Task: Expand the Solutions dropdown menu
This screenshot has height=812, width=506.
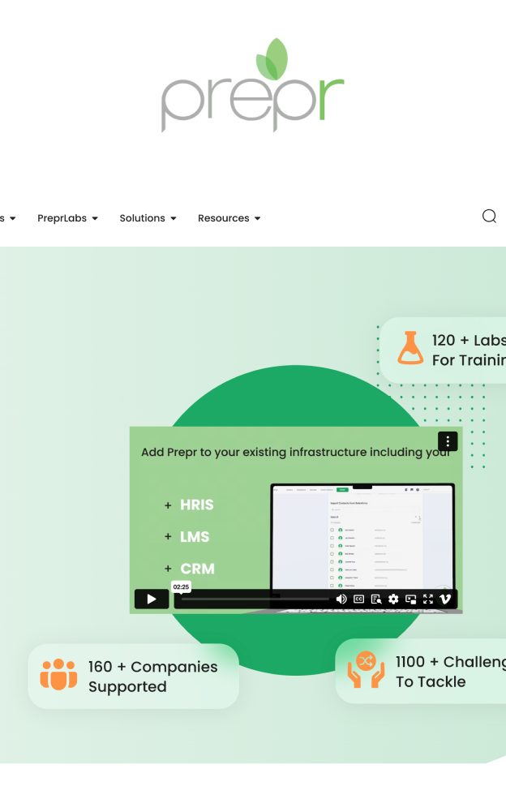Action: coord(148,218)
